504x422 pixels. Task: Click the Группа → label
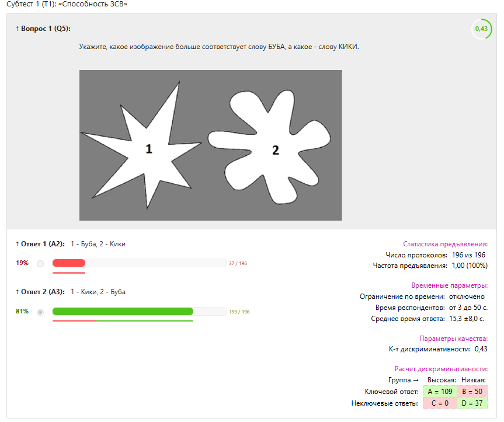tap(404, 380)
